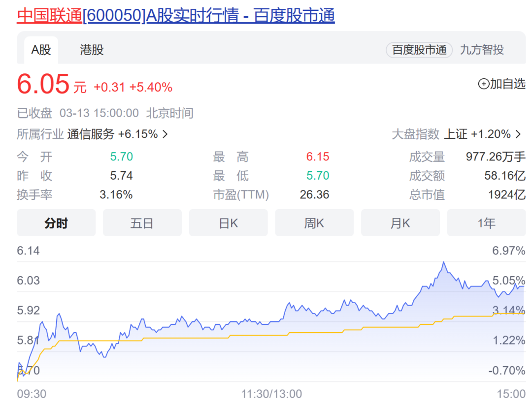
Task: Open the 通信服务 industry link
Action: point(91,134)
